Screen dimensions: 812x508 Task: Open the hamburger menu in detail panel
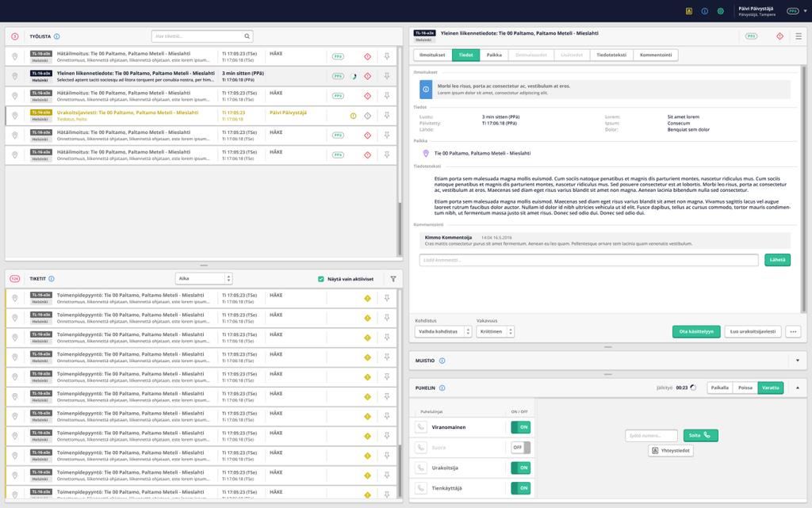tap(799, 36)
